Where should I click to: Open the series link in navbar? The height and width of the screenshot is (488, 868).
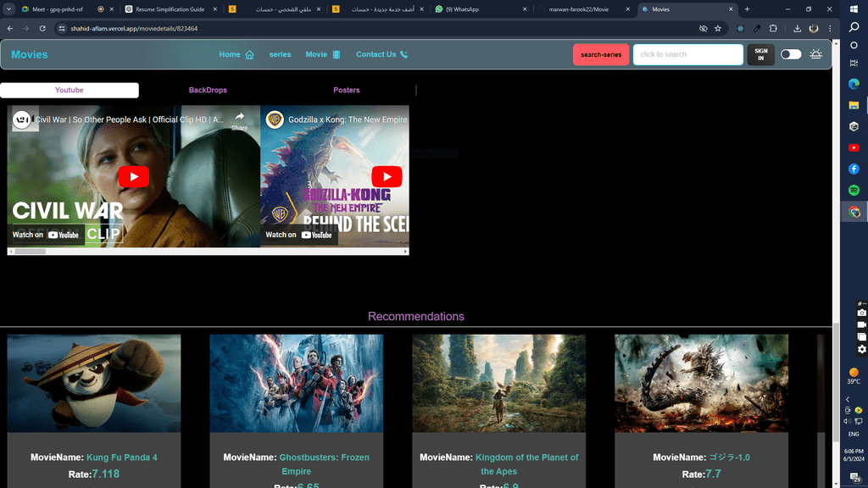click(280, 54)
